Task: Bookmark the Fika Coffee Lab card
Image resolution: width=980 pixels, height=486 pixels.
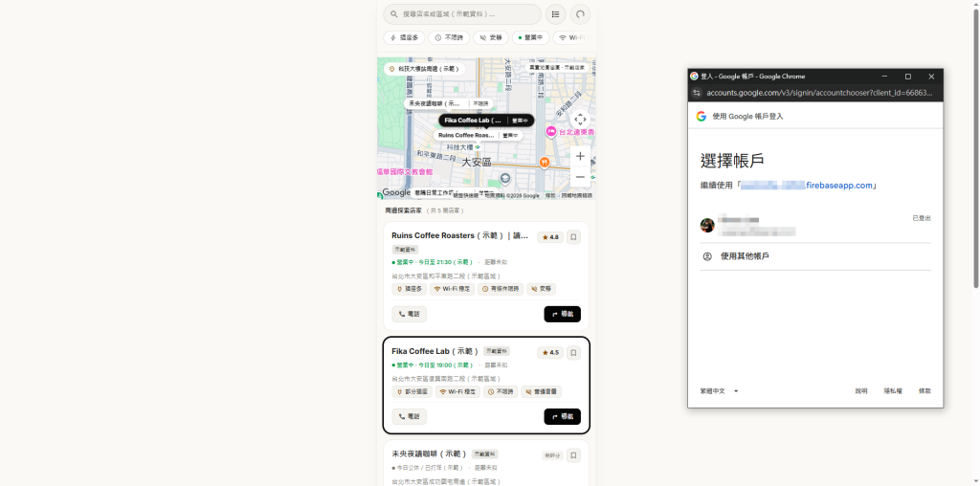Action: coord(573,353)
